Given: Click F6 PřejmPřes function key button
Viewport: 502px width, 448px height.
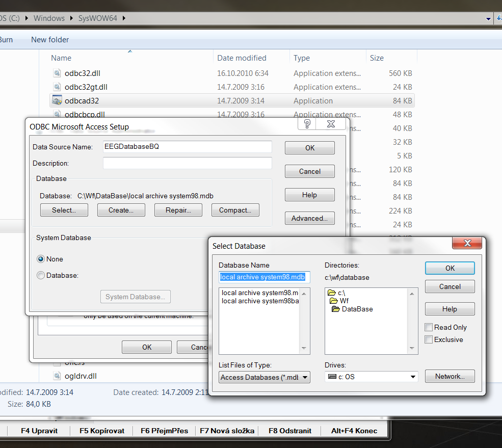Looking at the screenshot, I should pos(164,431).
